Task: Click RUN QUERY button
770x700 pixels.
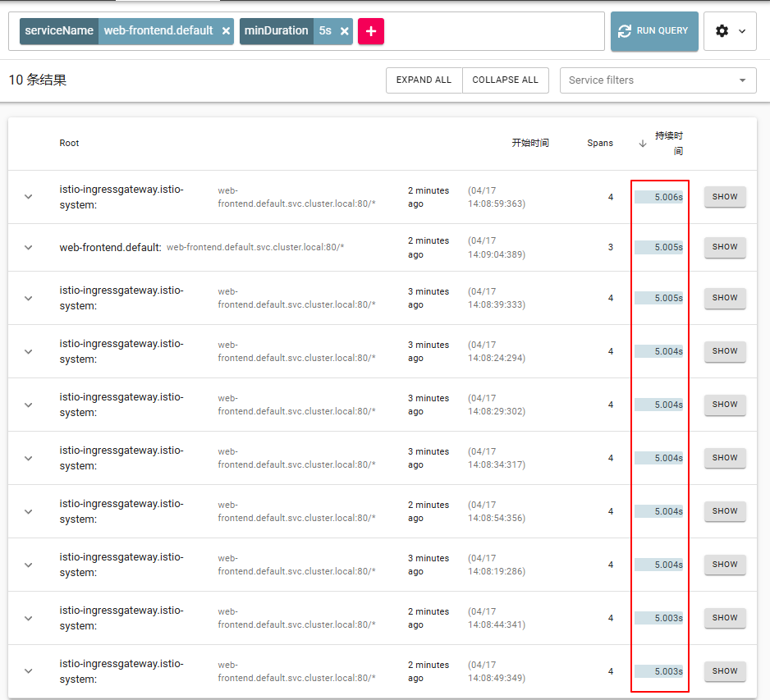Action: [x=654, y=31]
